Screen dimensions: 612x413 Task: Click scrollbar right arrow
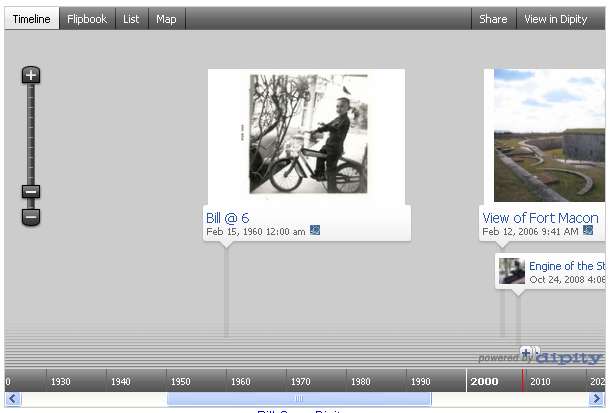[599, 399]
